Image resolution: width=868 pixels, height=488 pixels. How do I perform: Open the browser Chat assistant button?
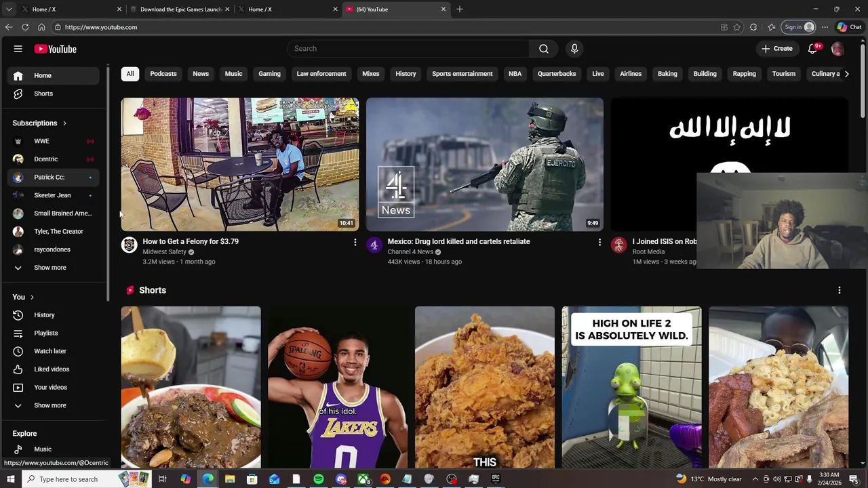click(850, 27)
